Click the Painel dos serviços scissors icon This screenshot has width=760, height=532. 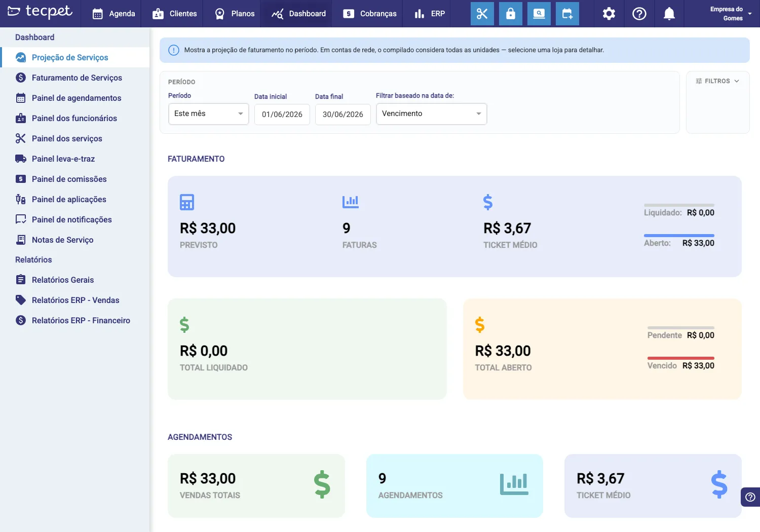click(x=21, y=138)
